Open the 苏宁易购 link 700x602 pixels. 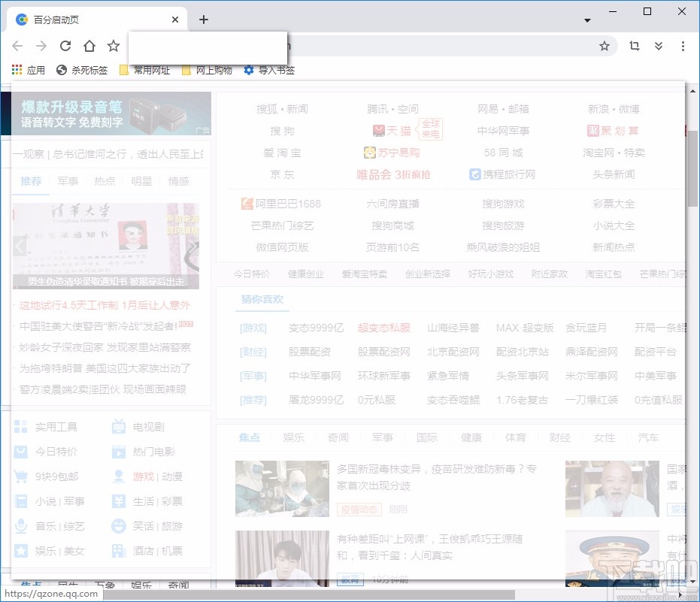click(392, 153)
